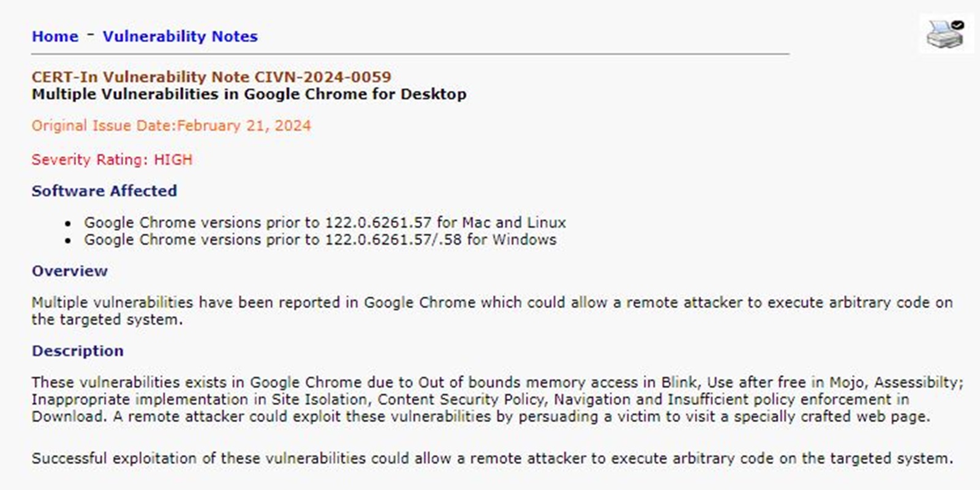Select the Software Affected section heading
Viewport: 980px width, 490px height.
tap(104, 190)
